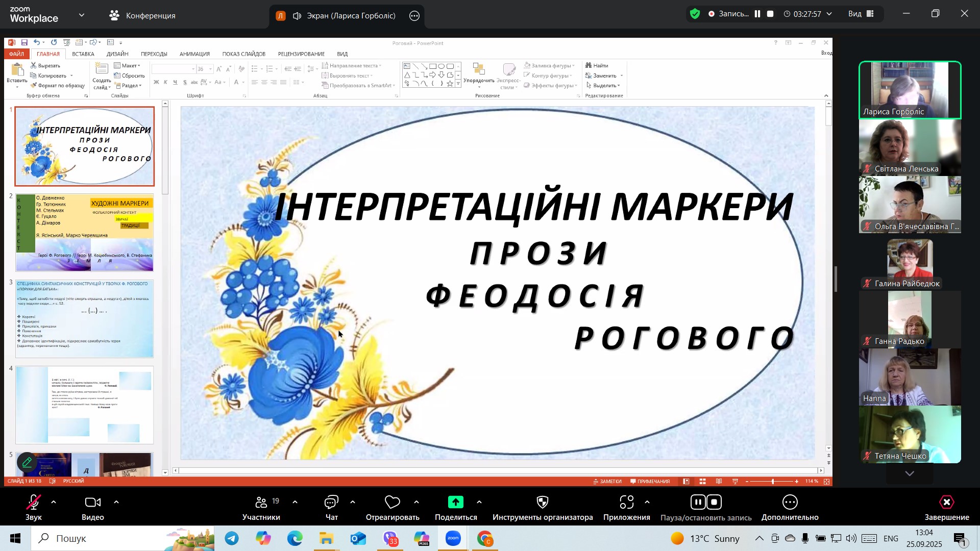
Task: Open the Conference tab
Action: tap(142, 15)
